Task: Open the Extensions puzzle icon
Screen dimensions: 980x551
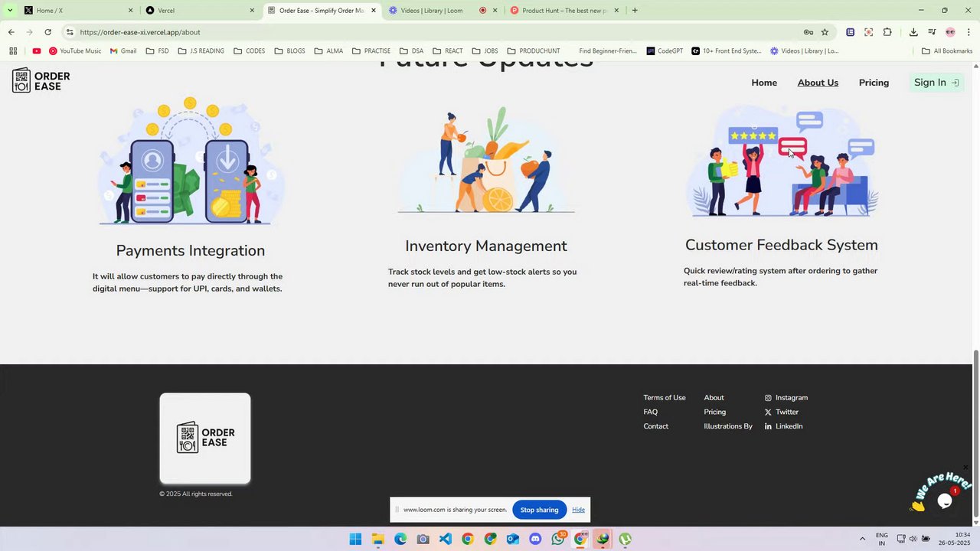Action: tap(887, 32)
